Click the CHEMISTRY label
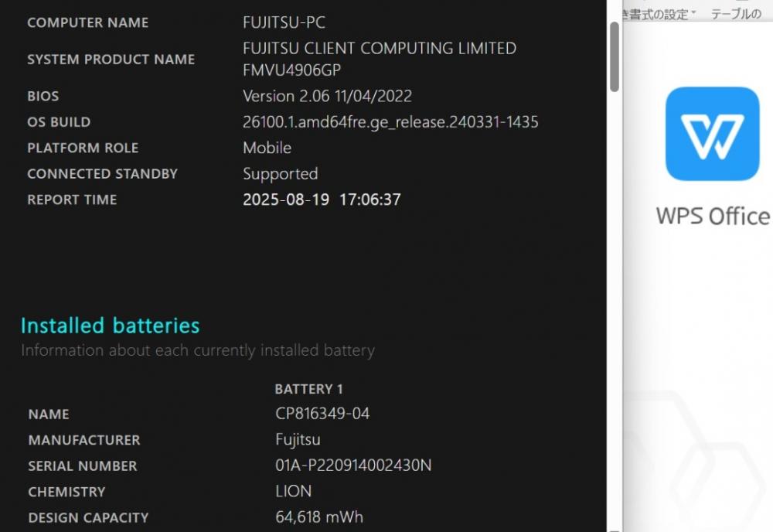The image size is (773, 532). tap(66, 492)
